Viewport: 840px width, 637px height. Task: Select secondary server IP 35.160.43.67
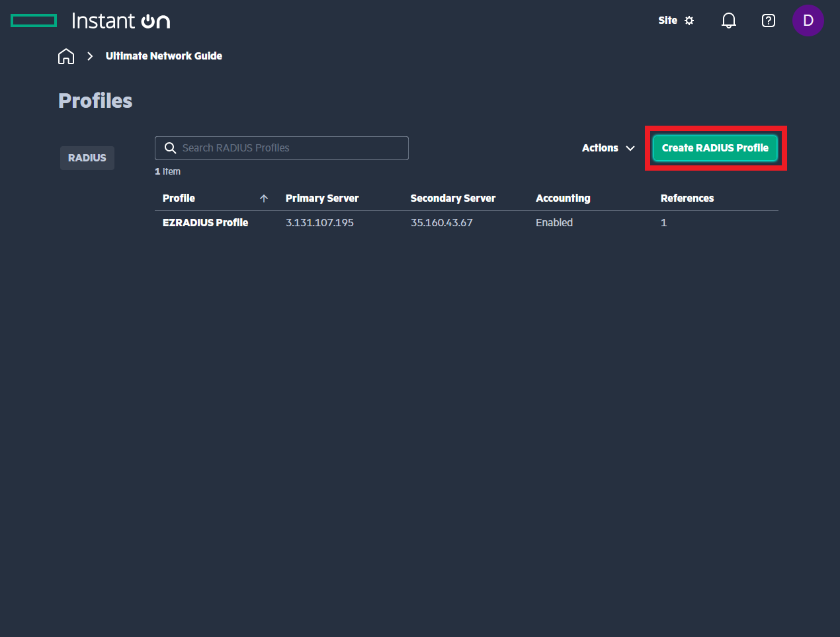coord(442,223)
